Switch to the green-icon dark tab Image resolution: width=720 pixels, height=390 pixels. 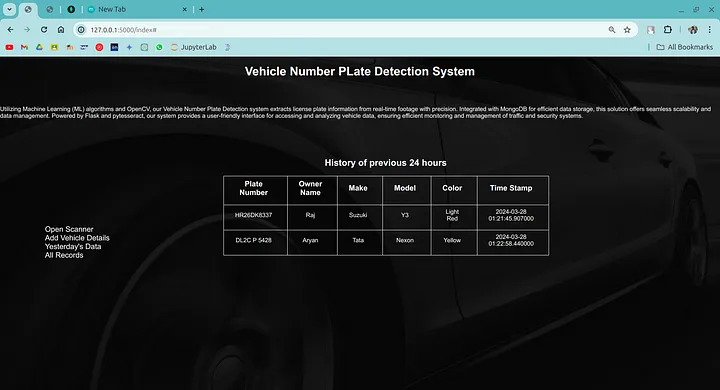pos(71,9)
